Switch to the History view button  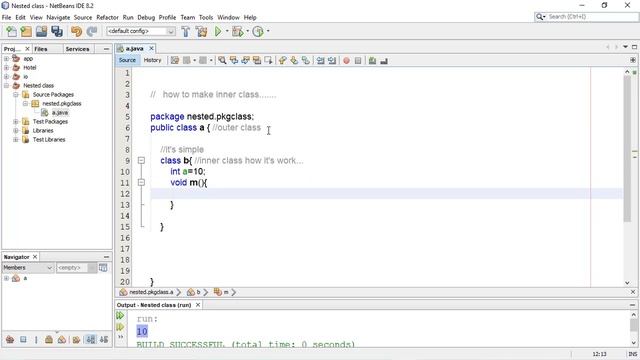coord(153,60)
